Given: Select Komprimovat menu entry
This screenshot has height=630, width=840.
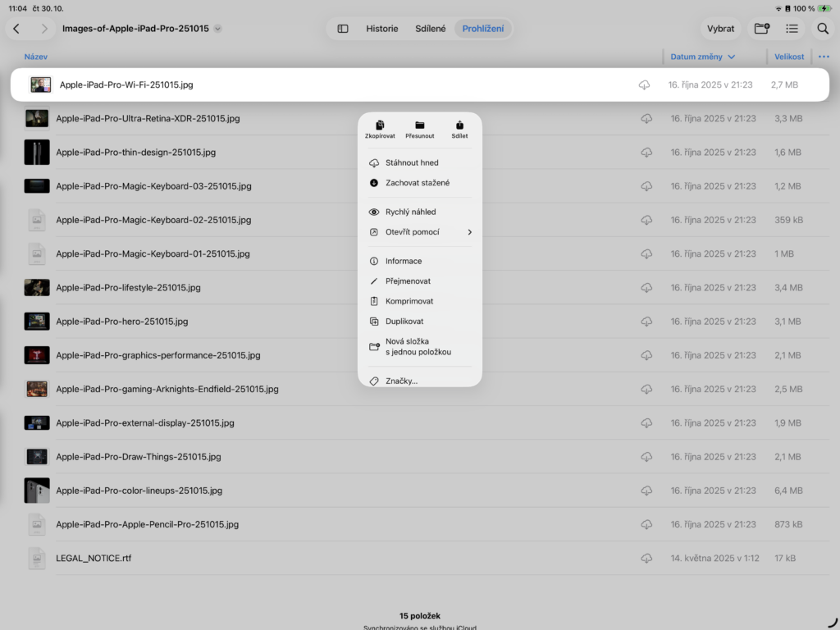Looking at the screenshot, I should pos(409,301).
